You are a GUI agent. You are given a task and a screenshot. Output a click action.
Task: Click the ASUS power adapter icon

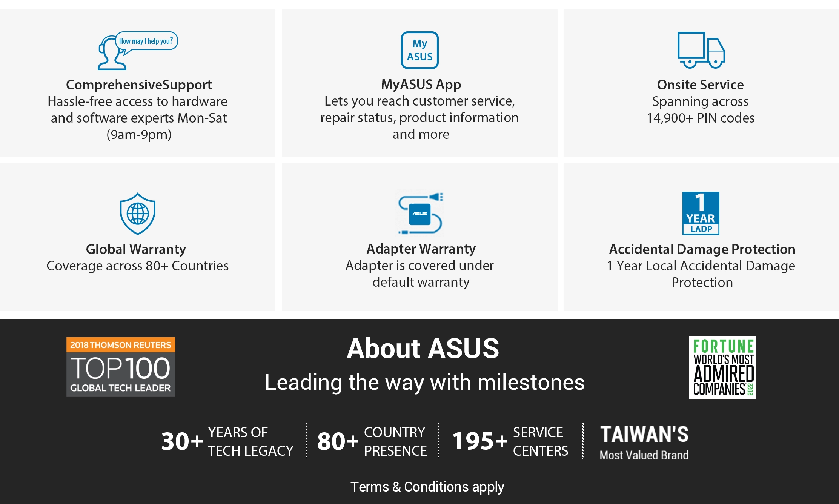(420, 213)
